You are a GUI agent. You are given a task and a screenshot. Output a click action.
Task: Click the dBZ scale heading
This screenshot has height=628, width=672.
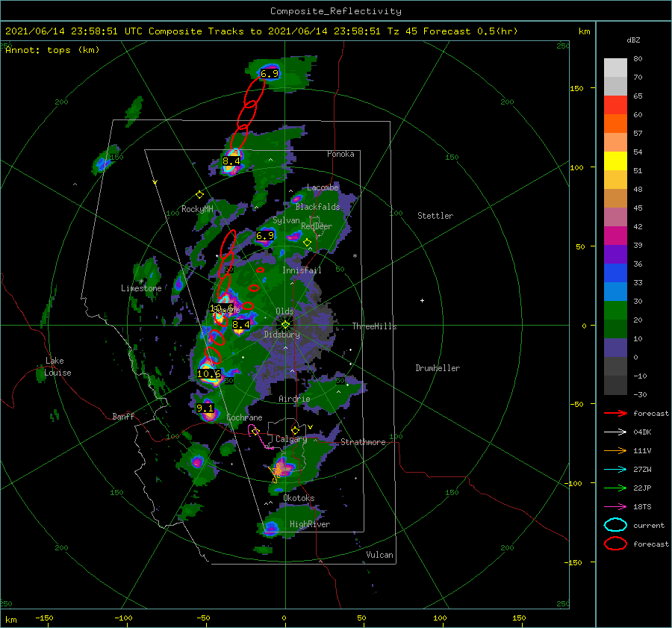[x=633, y=40]
